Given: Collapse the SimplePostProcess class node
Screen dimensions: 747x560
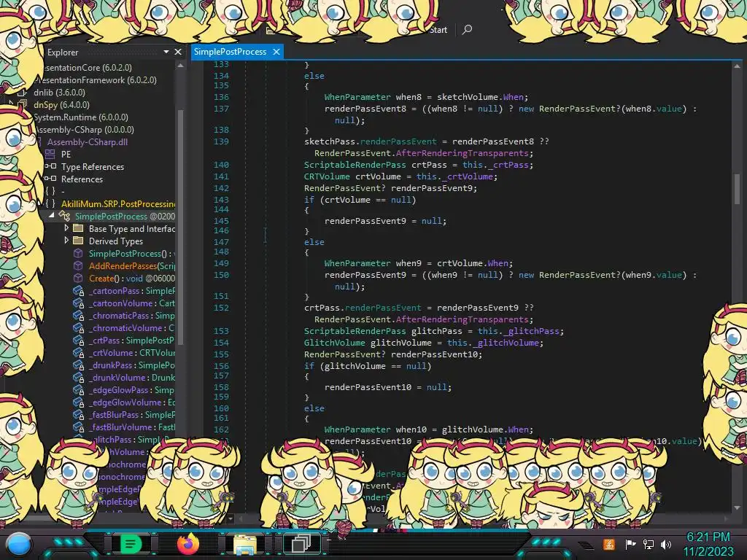Looking at the screenshot, I should coord(52,216).
